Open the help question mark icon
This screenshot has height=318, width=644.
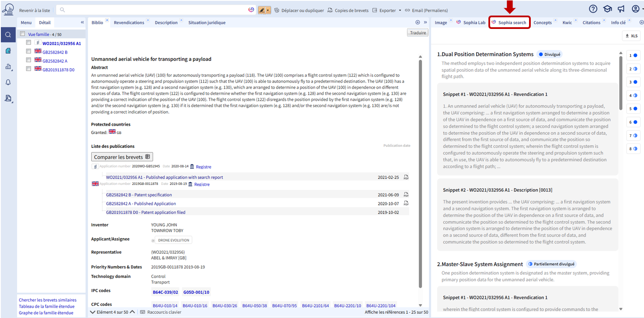tap(593, 9)
